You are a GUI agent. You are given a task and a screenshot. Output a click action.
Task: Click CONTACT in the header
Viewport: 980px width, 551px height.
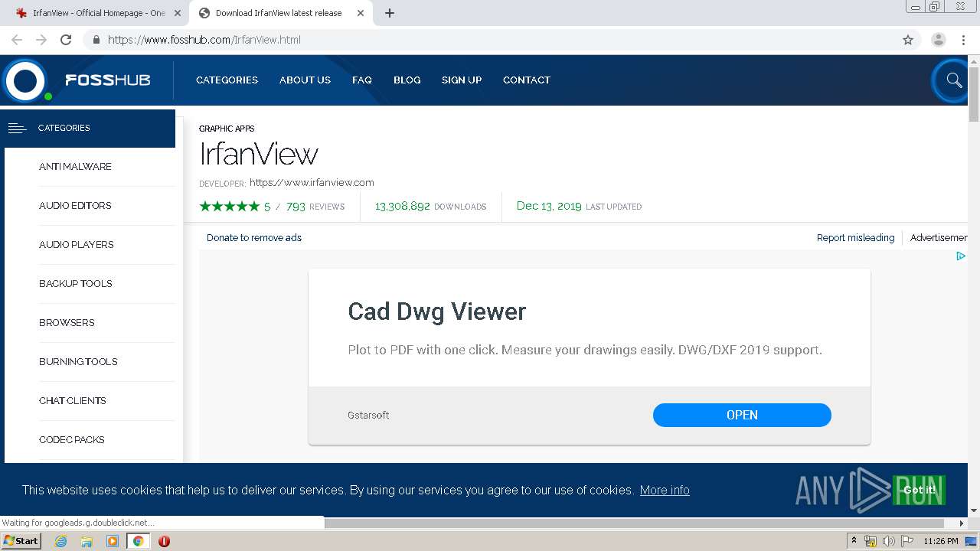527,80
